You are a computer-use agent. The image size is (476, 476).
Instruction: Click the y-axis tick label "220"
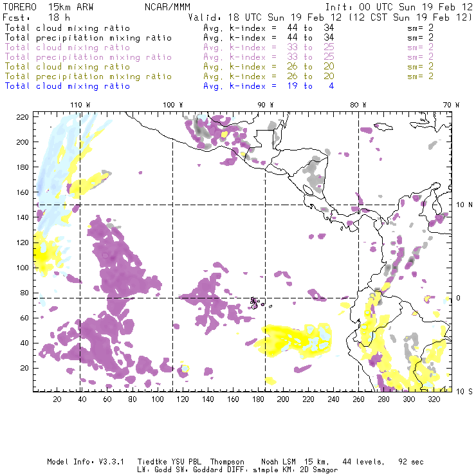click(x=23, y=117)
